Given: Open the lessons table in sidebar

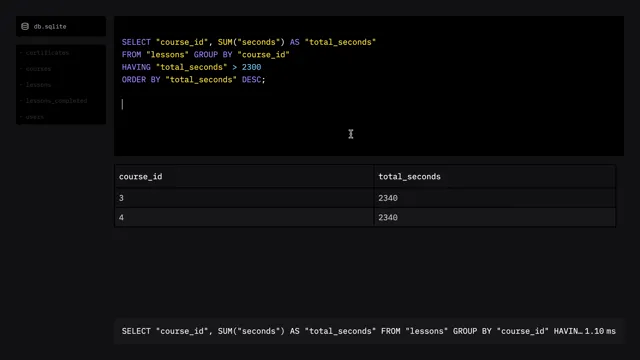Looking at the screenshot, I should coord(38,84).
